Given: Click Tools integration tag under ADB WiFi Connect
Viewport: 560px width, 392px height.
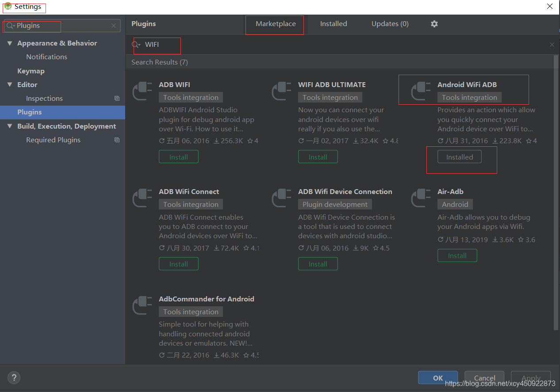Looking at the screenshot, I should click(x=191, y=205).
